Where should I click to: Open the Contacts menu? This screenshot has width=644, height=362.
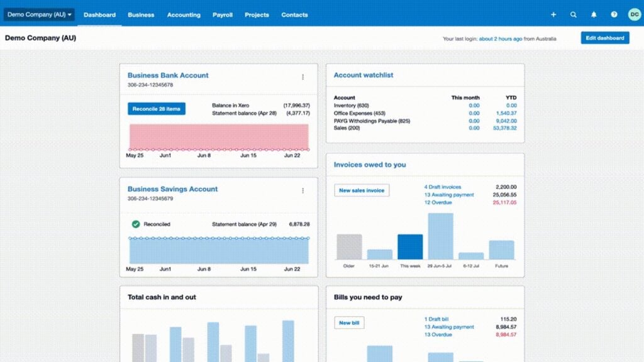point(294,14)
